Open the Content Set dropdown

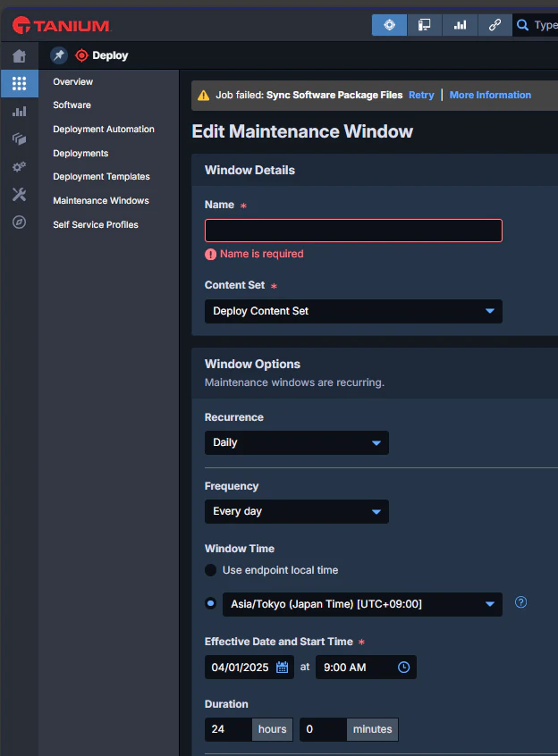click(x=353, y=312)
